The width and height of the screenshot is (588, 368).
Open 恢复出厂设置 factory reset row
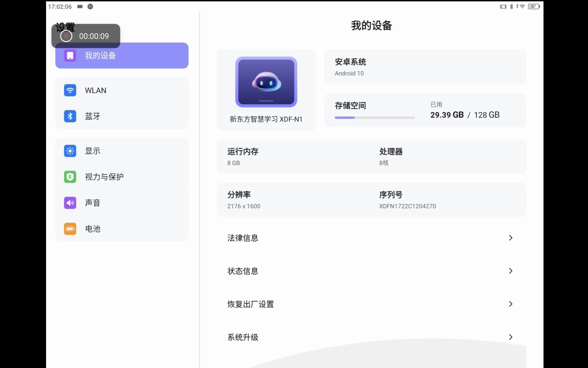click(371, 304)
